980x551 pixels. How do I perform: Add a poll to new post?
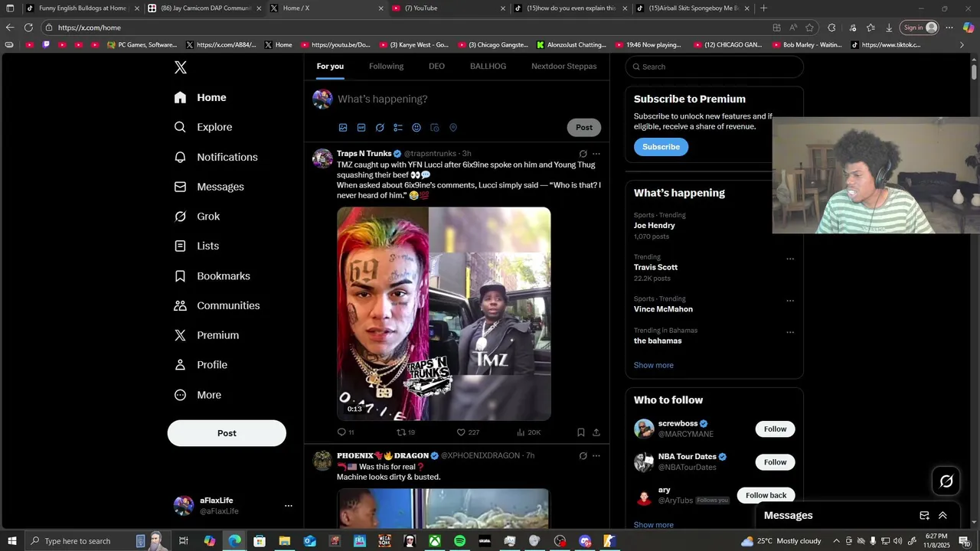pyautogui.click(x=398, y=128)
